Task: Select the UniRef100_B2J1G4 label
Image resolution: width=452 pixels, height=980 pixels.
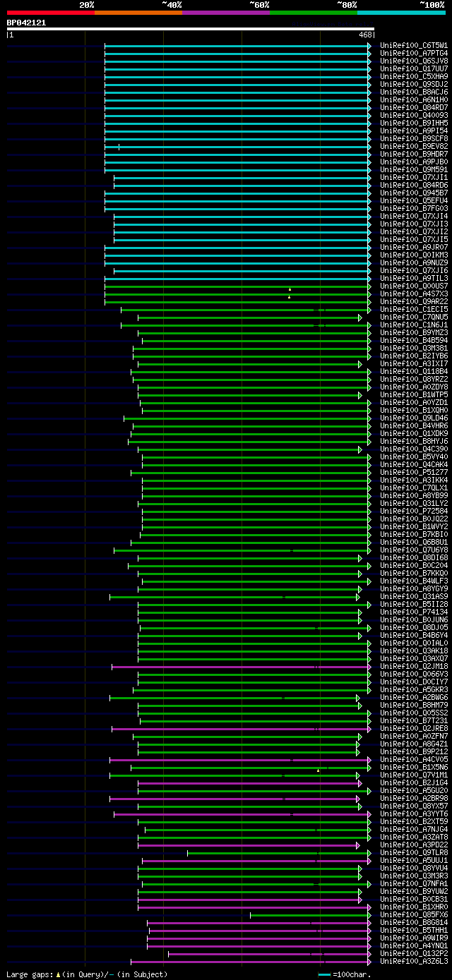Action: point(414,782)
